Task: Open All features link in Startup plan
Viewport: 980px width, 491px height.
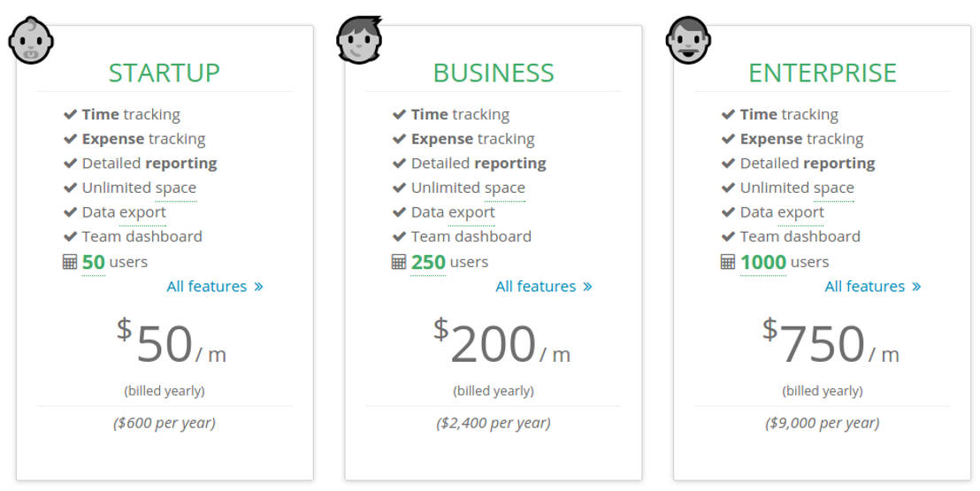Action: (214, 286)
